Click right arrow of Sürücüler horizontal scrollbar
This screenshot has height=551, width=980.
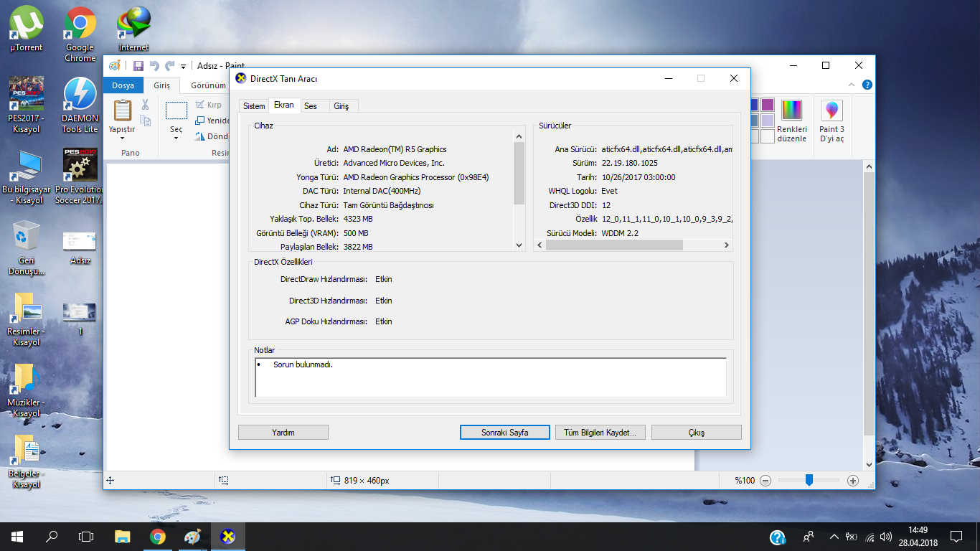726,245
